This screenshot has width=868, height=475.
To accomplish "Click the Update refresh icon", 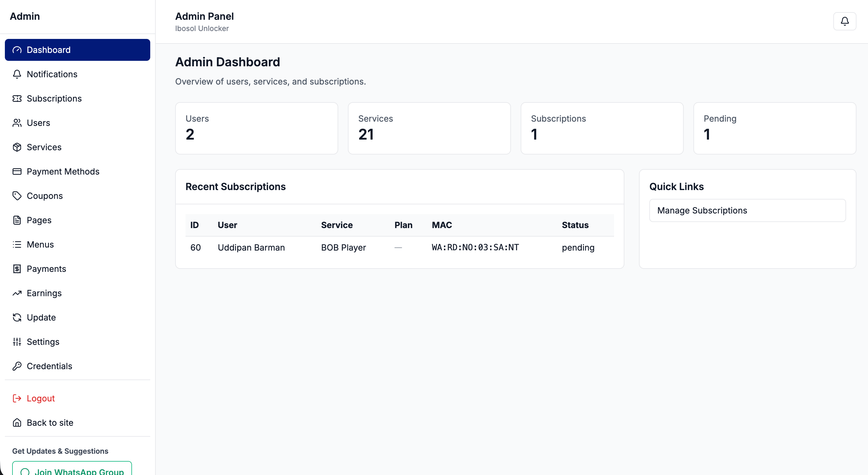I will pos(17,317).
